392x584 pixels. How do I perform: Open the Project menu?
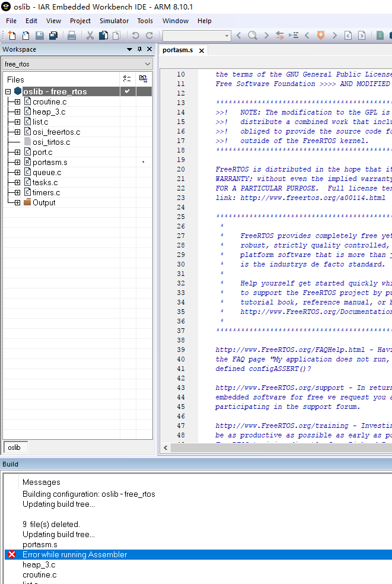tap(80, 21)
